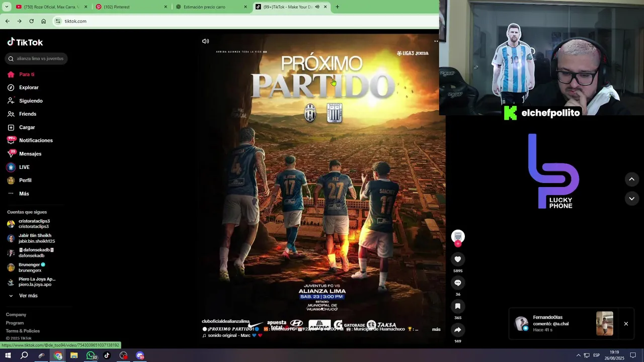The height and width of the screenshot is (362, 644).
Task: Close the Pinterest tab
Action: 166,7
